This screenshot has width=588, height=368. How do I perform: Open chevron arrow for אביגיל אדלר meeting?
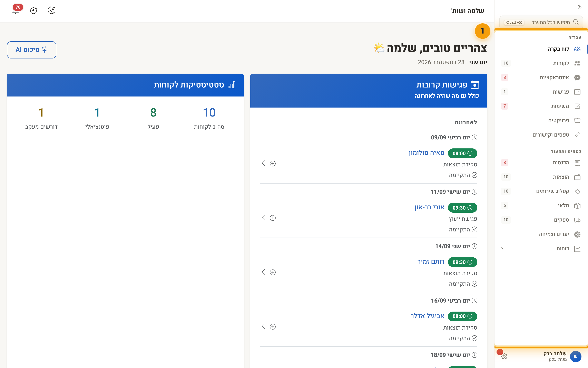(263, 326)
